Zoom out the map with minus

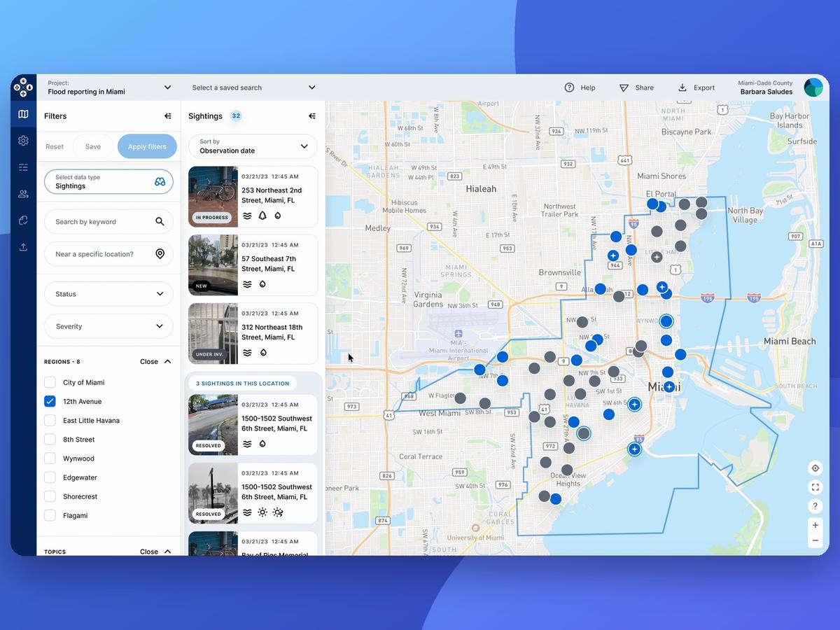pyautogui.click(x=815, y=540)
